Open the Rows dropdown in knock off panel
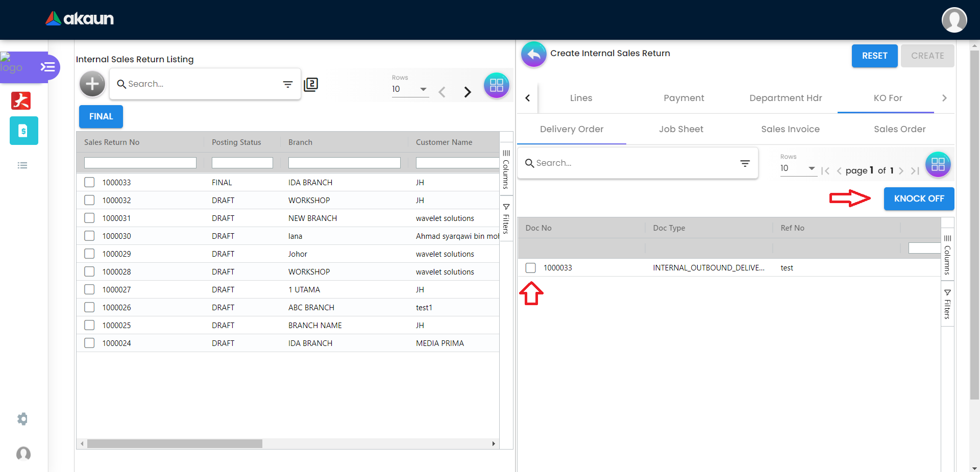Viewport: 980px width, 472px height. [x=797, y=168]
